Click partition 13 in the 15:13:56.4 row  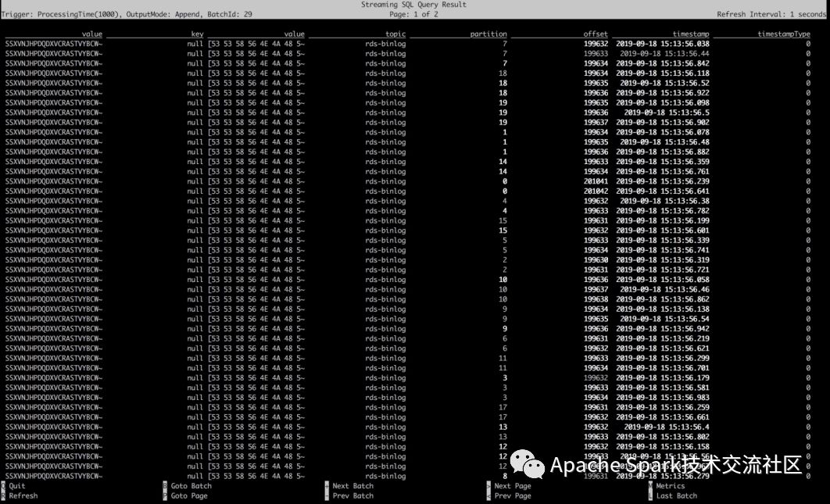tap(503, 427)
